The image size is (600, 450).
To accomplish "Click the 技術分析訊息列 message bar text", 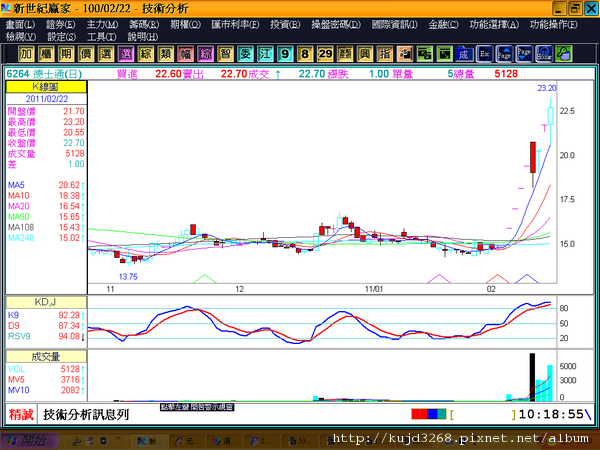I will (x=86, y=414).
